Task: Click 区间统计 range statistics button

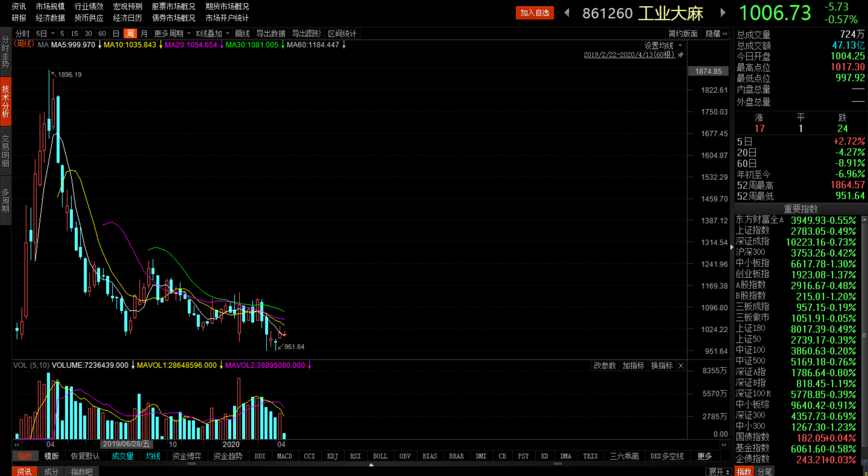Action: coord(342,33)
